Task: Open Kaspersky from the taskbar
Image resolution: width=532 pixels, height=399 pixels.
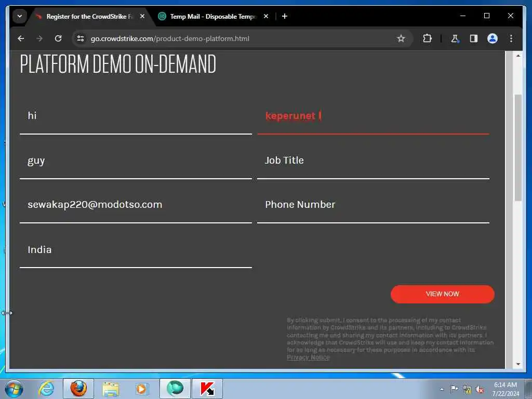Action: point(207,389)
